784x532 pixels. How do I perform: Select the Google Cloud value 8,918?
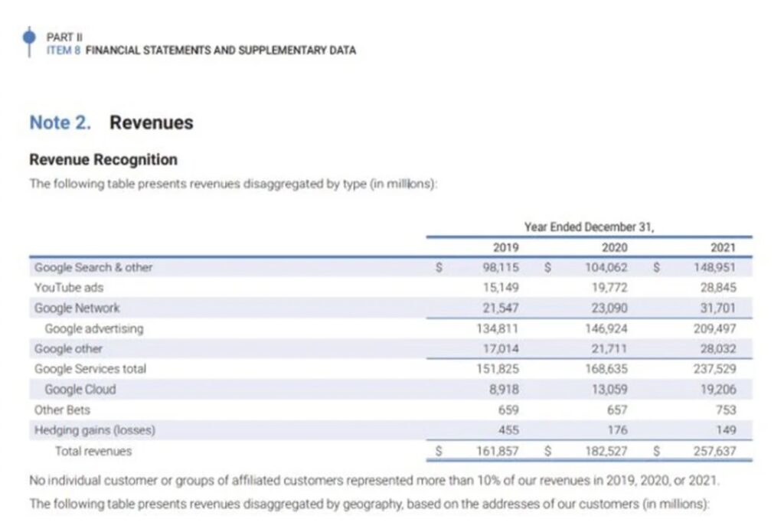[504, 390]
